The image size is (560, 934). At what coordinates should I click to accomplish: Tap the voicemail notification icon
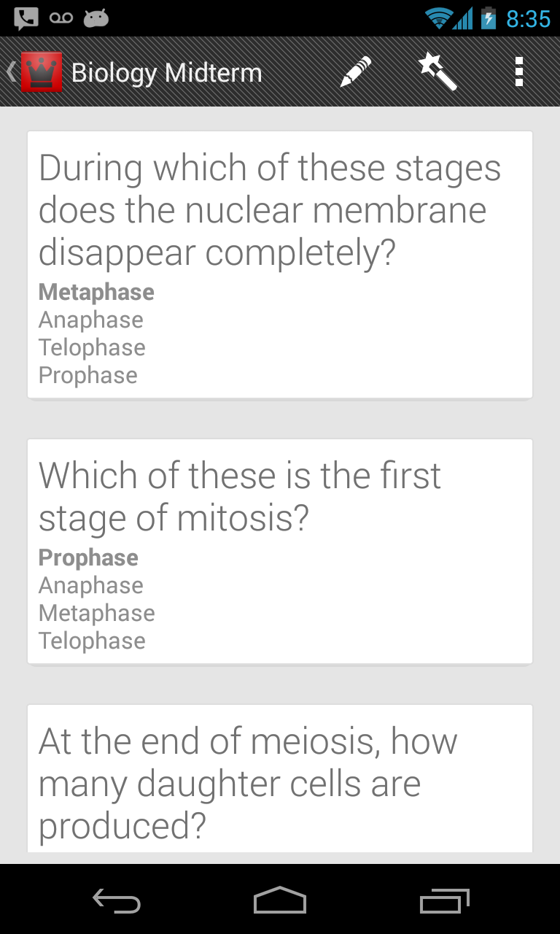[61, 18]
